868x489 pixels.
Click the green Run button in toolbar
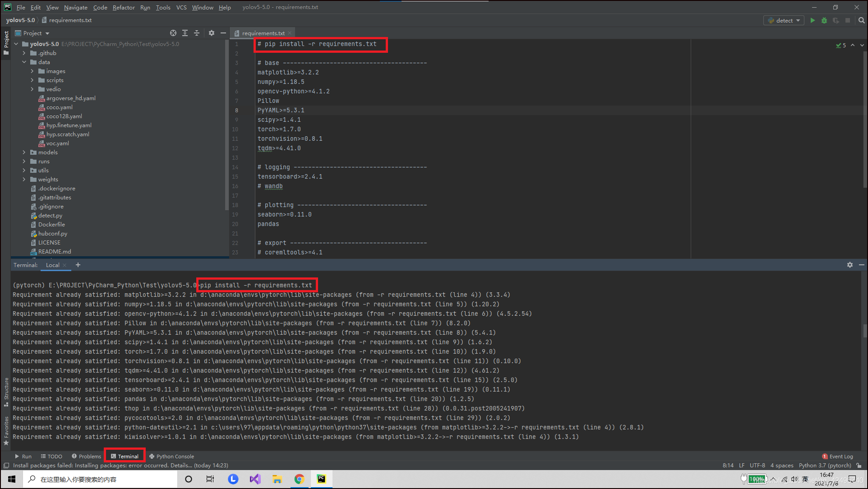tap(813, 20)
